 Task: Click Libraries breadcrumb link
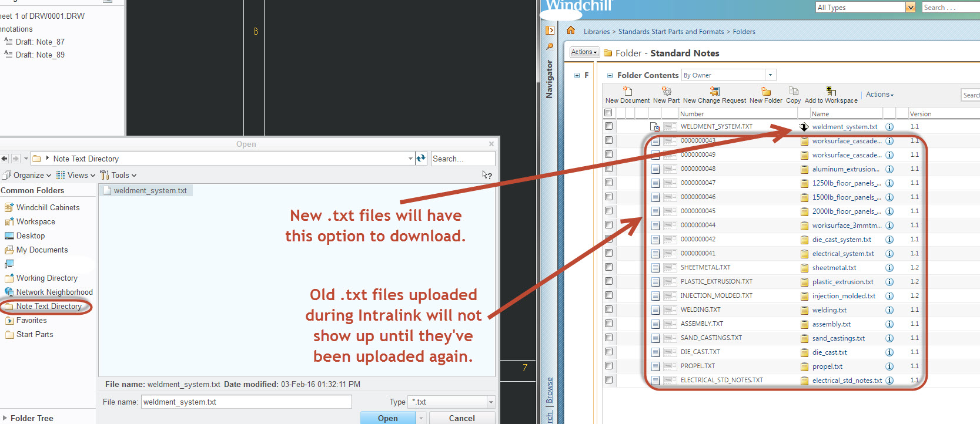(597, 32)
